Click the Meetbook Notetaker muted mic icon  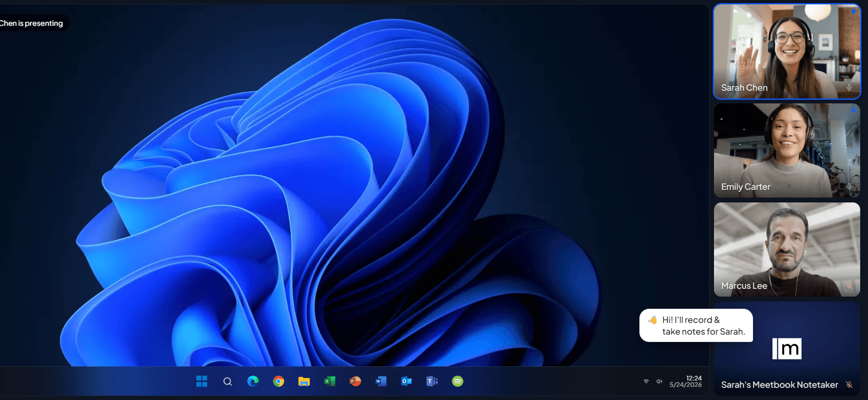(x=849, y=385)
